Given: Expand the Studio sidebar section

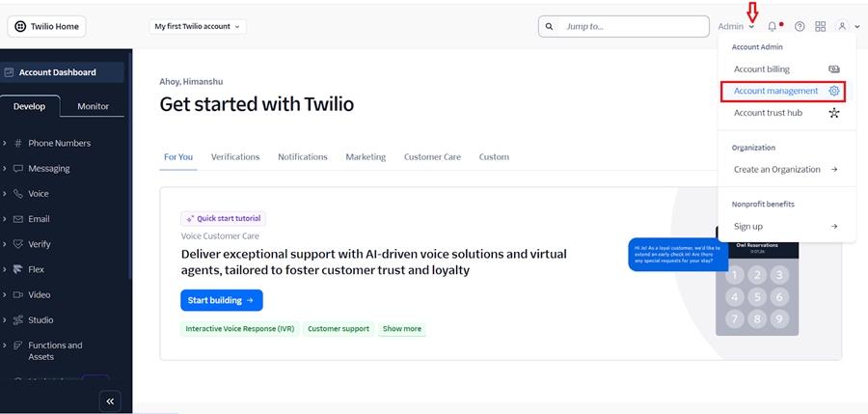Looking at the screenshot, I should 41,319.
